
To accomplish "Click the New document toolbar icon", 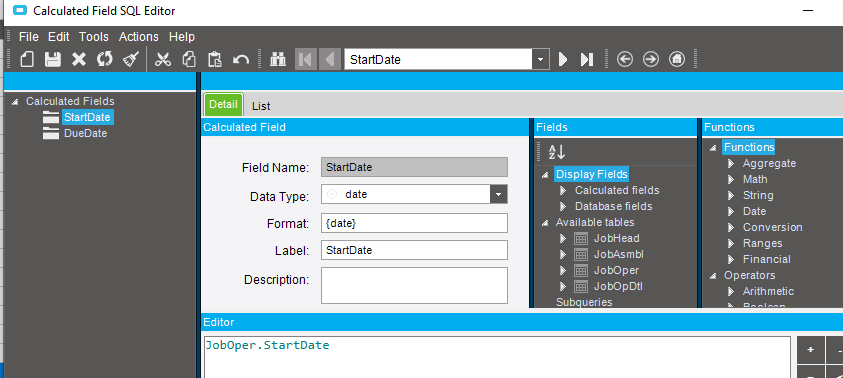I will 27,59.
